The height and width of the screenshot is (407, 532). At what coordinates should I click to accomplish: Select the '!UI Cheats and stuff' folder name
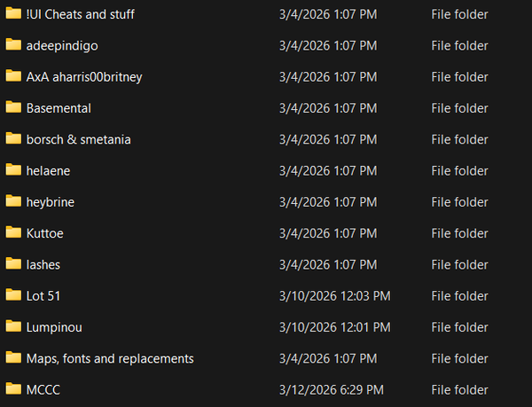[x=81, y=14]
